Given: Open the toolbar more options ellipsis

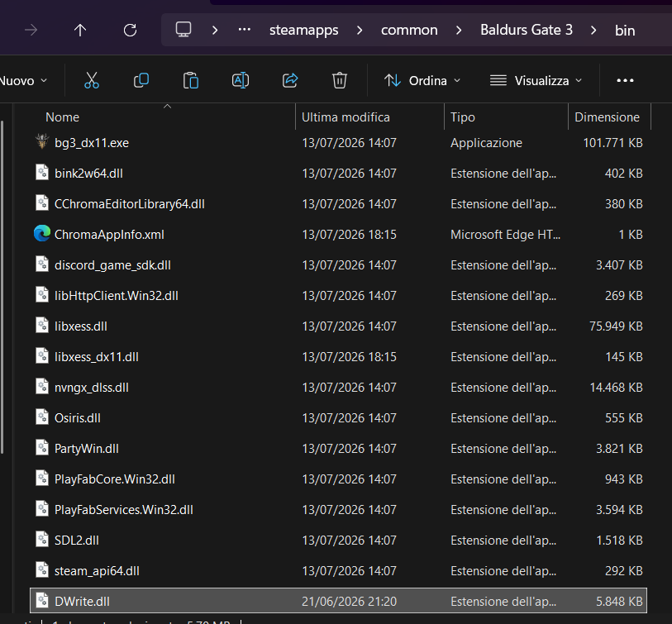Looking at the screenshot, I should pos(625,80).
